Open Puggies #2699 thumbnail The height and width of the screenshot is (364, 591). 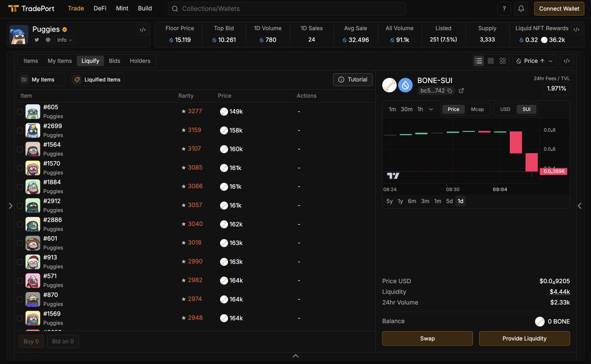(x=33, y=131)
